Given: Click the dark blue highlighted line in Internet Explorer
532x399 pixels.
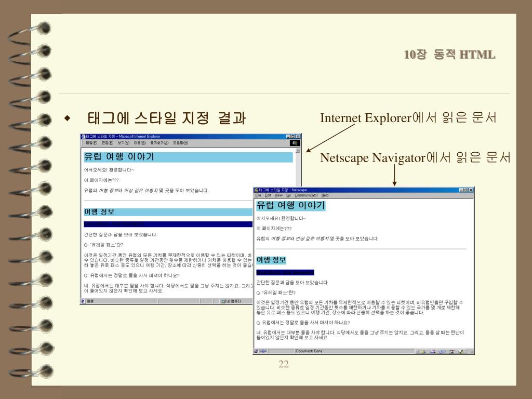Looking at the screenshot, I should (168, 224).
